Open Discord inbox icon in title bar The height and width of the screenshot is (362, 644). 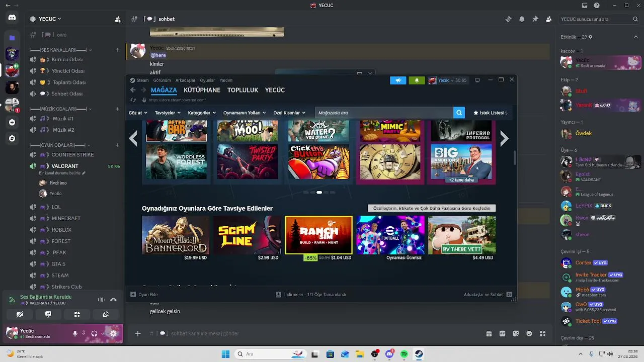coord(585,6)
